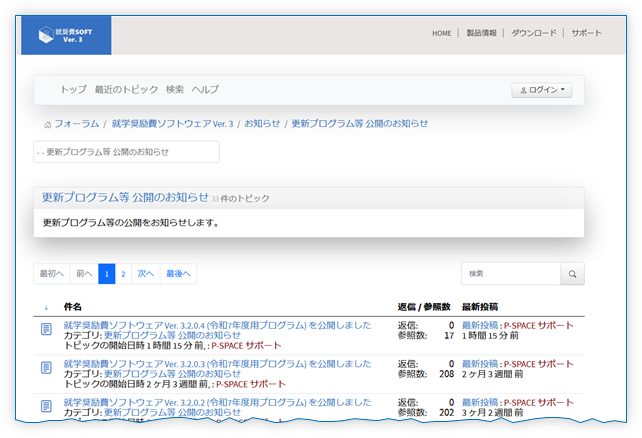Click the 参照数 17 value
This screenshot has height=438, width=642.
[x=449, y=336]
